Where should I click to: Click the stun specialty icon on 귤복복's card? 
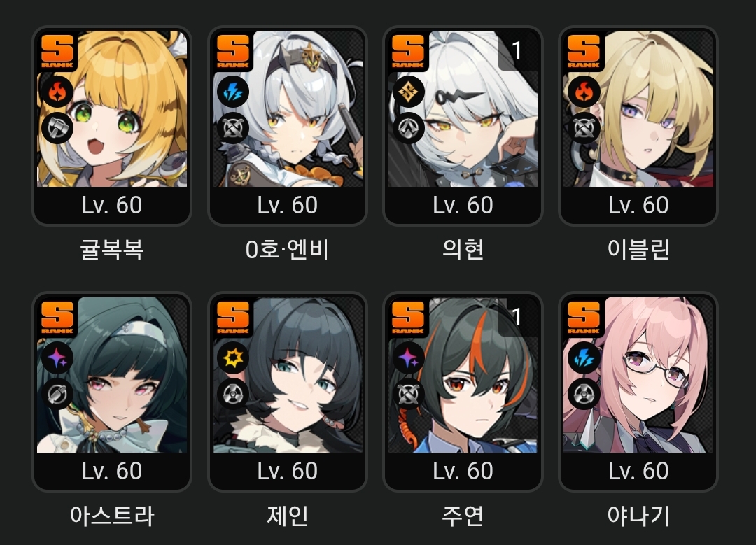click(x=57, y=128)
